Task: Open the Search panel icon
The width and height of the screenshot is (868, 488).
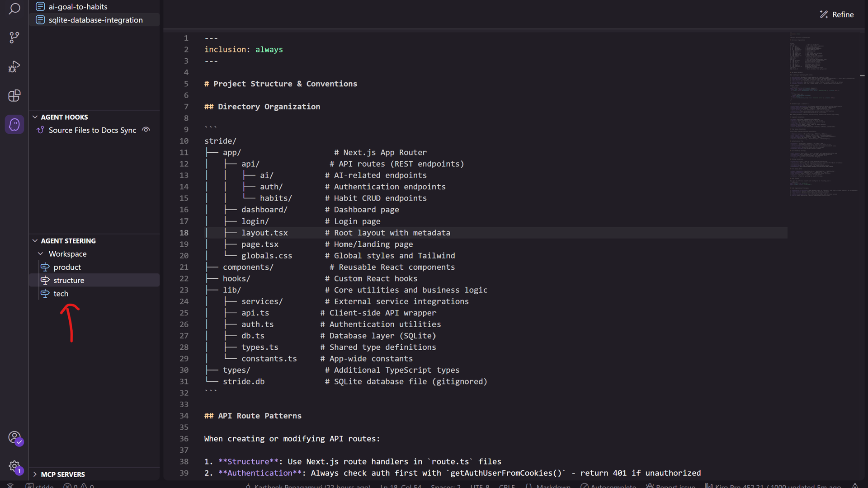Action: (14, 9)
